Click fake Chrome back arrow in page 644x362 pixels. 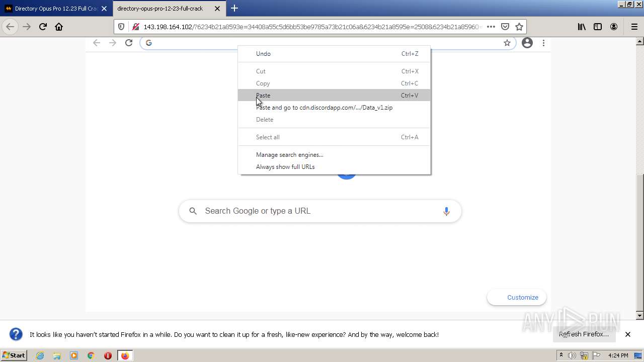[x=97, y=43]
